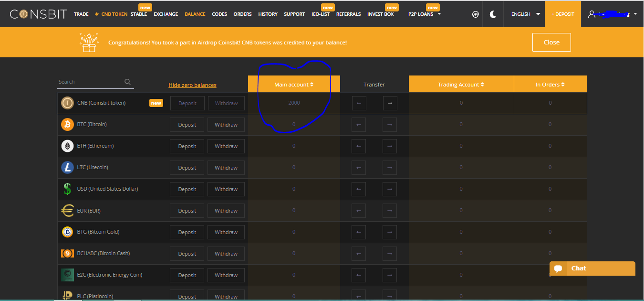Click ETH transfer right arrow
Viewport: 644px width, 301px height.
(390, 146)
